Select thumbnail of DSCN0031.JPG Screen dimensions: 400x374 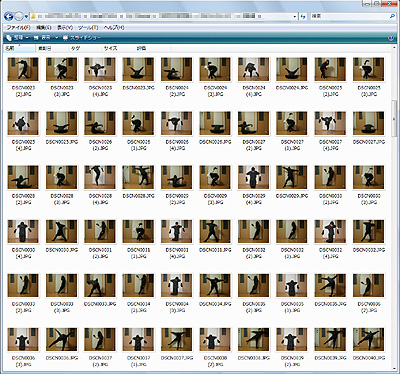tap(215, 231)
